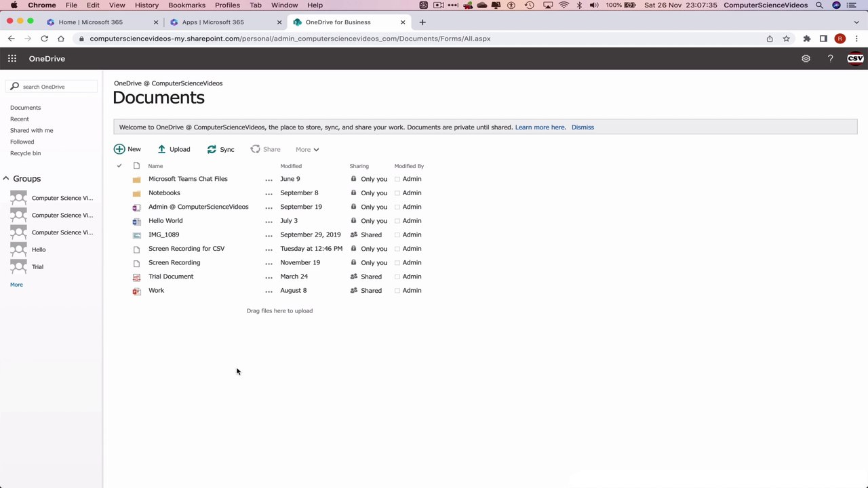The image size is (868, 488).
Task: Collapse the Groups section chevron
Action: [5, 178]
